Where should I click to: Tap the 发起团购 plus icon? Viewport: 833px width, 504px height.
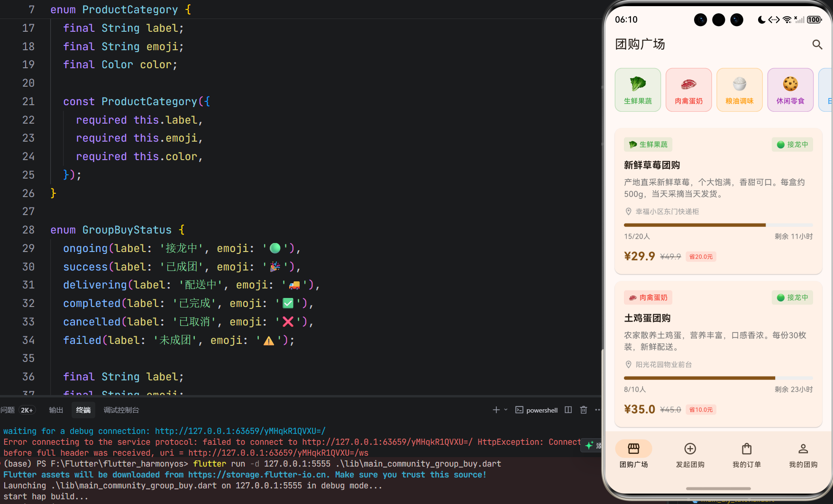[690, 449]
